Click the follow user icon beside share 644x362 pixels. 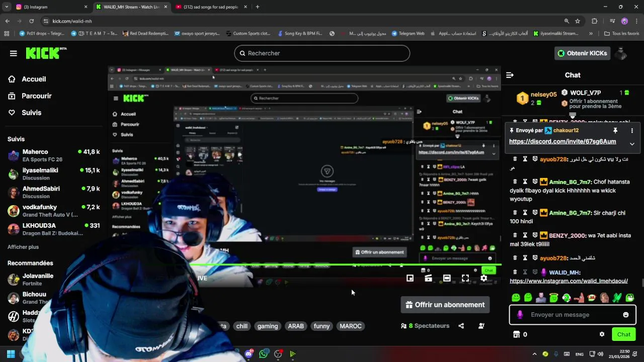481,326
